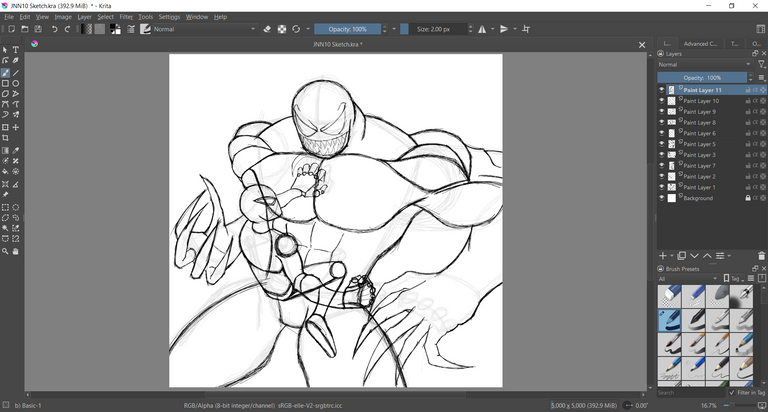Open the Tag options dropdown

coord(733,279)
